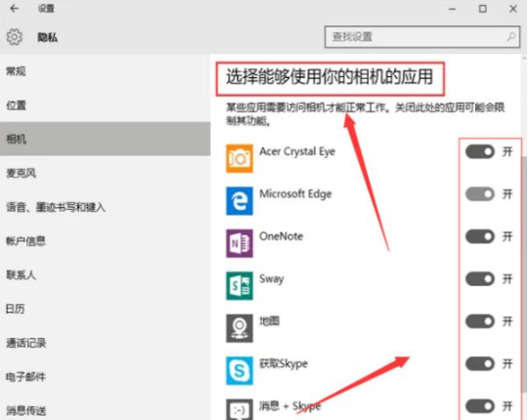Click the 选择能够使用你的相机的应用 heading
This screenshot has width=531, height=420.
tap(330, 76)
